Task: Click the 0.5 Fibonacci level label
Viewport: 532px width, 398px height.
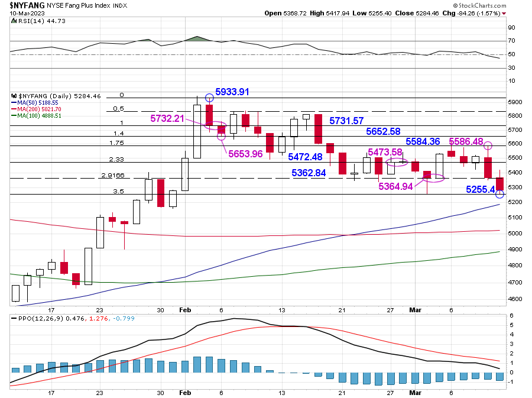Action: tap(118, 109)
